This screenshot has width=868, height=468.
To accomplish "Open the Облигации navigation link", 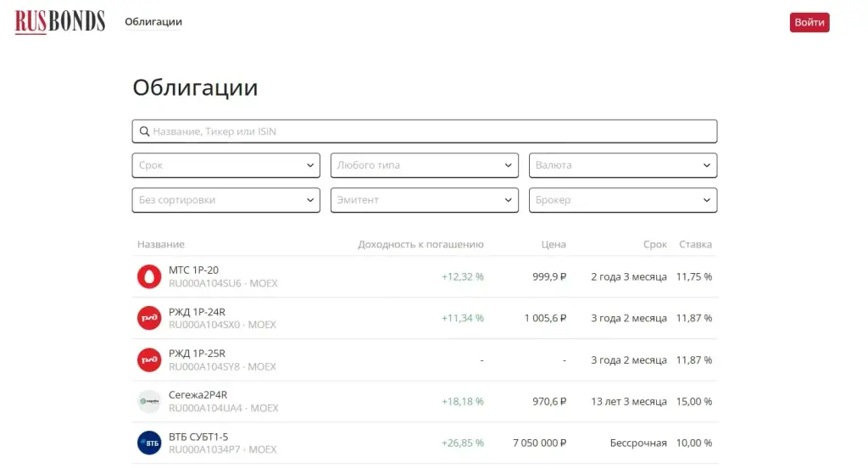I will coord(153,21).
